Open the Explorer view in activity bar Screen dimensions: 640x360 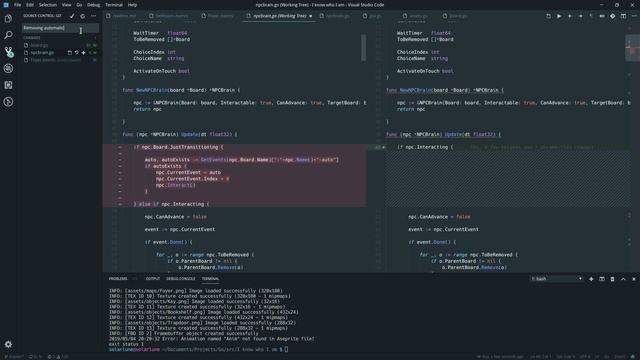point(8,18)
